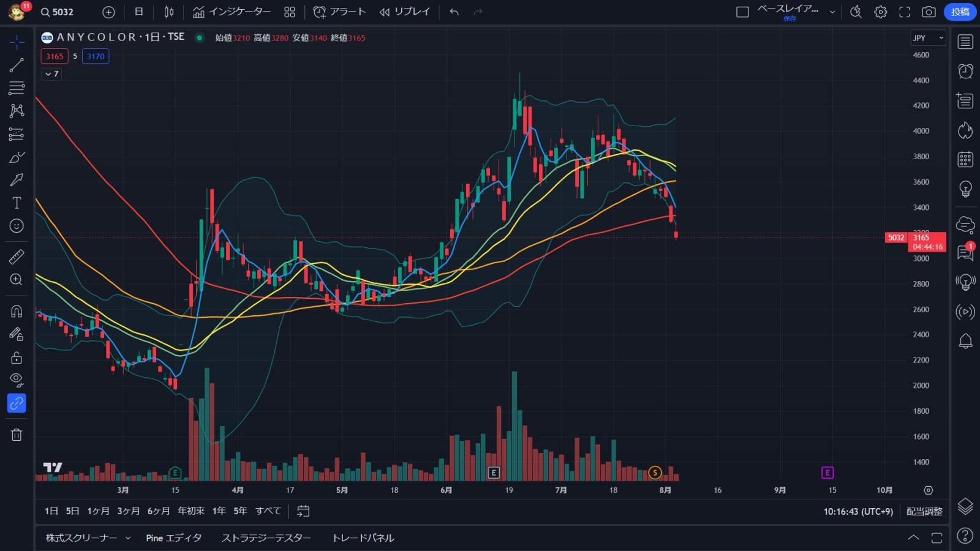Toggle magnet mode for drawings
Image resolution: width=980 pixels, height=551 pixels.
click(17, 311)
